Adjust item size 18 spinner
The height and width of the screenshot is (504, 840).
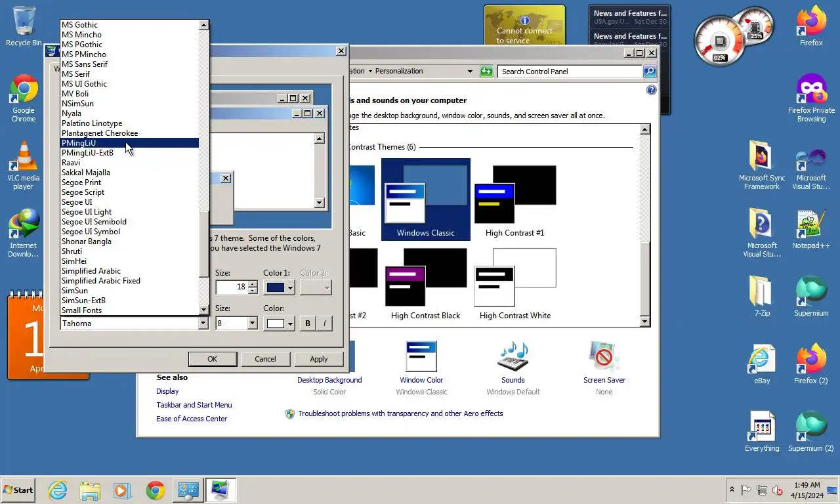[253, 287]
